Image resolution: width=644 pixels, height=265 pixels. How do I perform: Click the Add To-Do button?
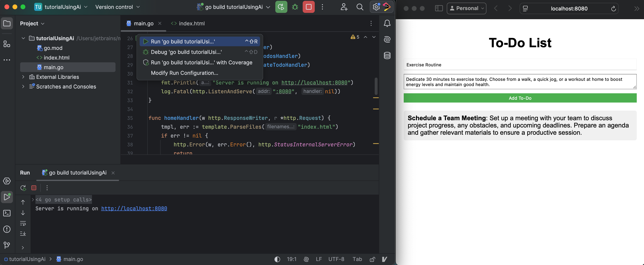(520, 98)
